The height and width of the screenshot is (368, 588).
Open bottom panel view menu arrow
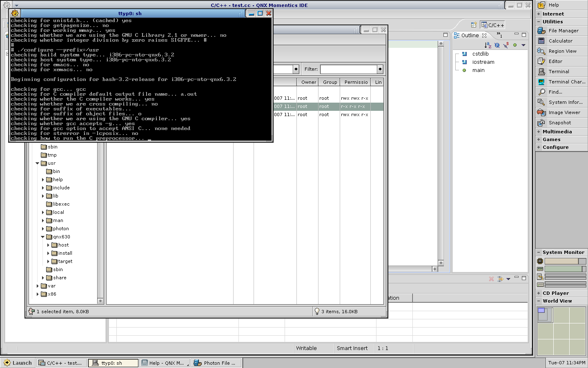508,279
